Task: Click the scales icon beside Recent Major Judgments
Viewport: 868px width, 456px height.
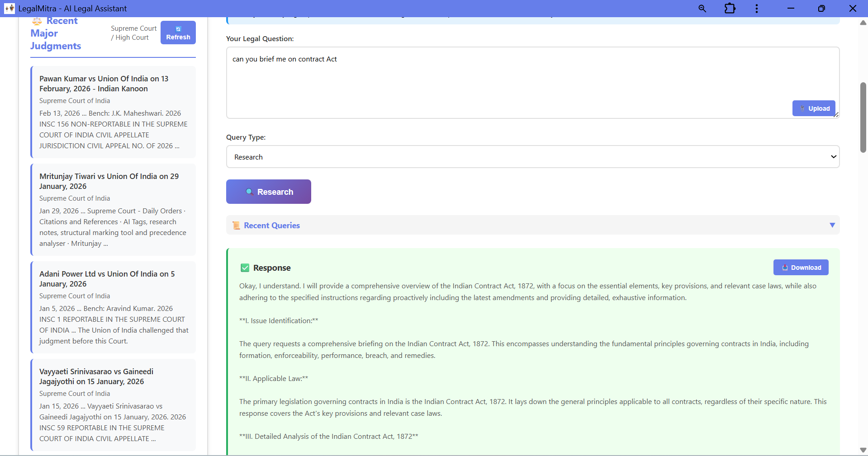Action: (x=37, y=21)
